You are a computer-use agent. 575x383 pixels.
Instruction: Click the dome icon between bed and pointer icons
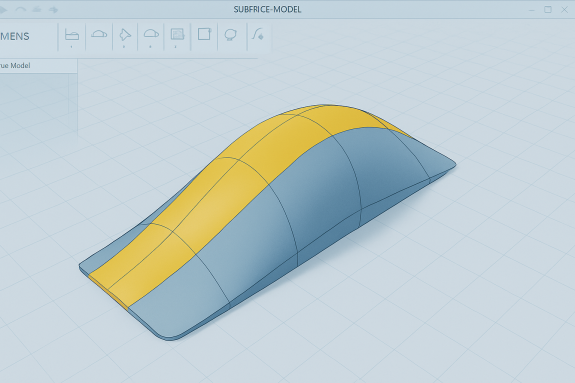(99, 34)
